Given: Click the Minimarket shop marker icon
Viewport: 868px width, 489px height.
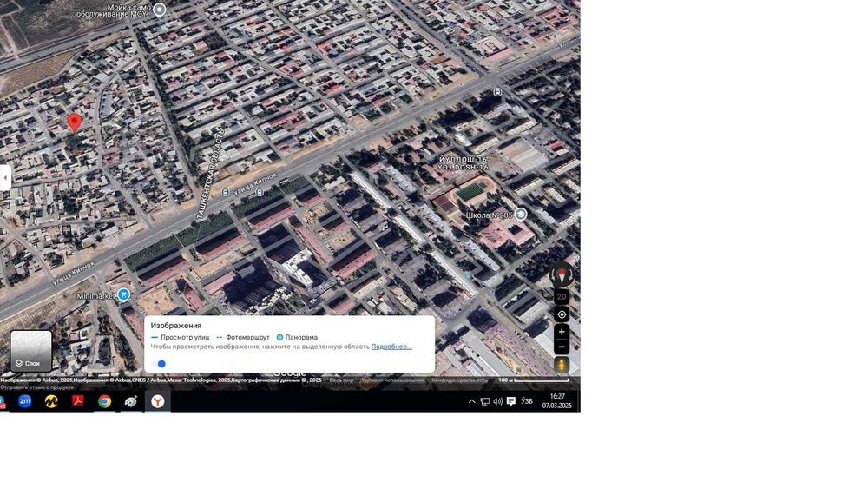Looking at the screenshot, I should pos(123,294).
